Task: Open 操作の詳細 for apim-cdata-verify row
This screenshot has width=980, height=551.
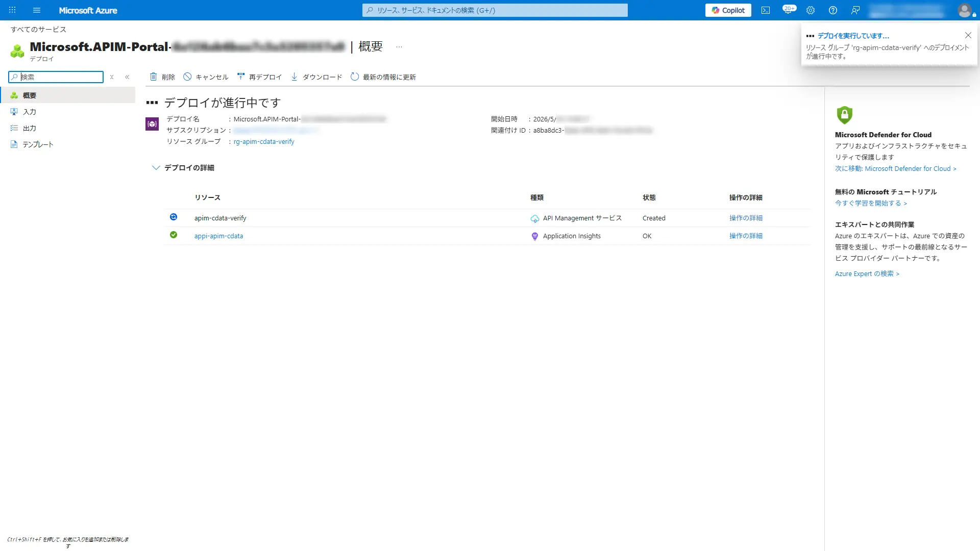Action: point(746,218)
